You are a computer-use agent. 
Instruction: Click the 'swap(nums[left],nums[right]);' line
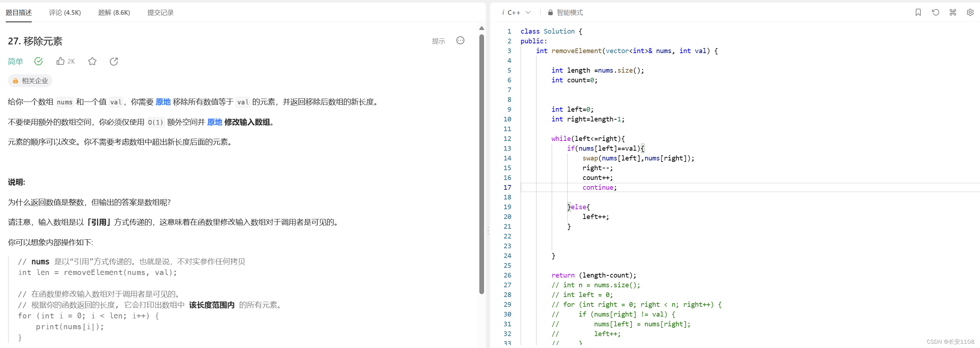point(638,158)
